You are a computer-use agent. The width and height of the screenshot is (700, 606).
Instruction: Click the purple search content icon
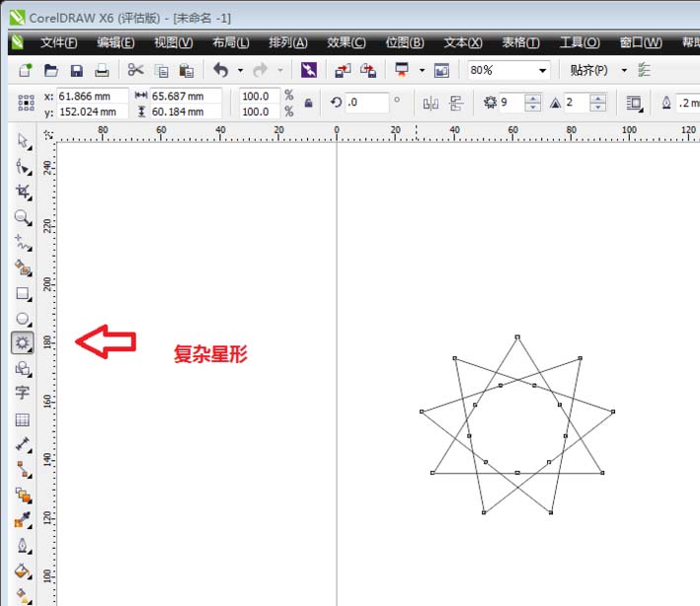(309, 70)
